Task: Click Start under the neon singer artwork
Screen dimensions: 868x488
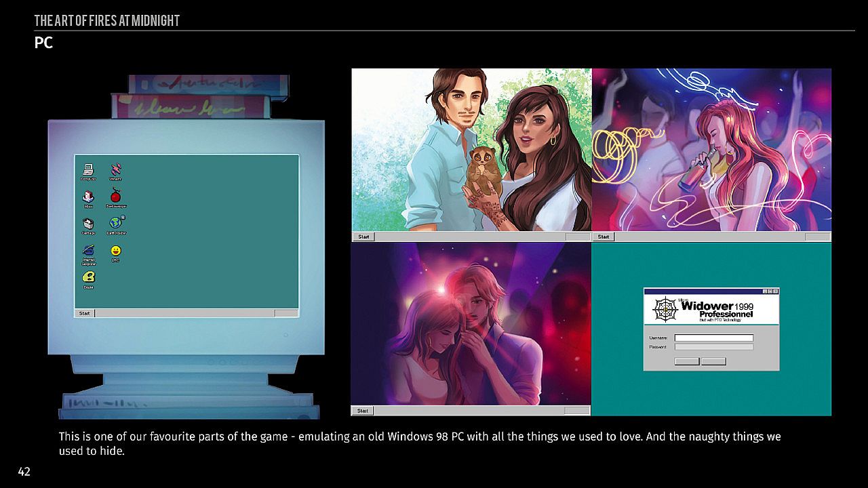Action: (x=604, y=237)
